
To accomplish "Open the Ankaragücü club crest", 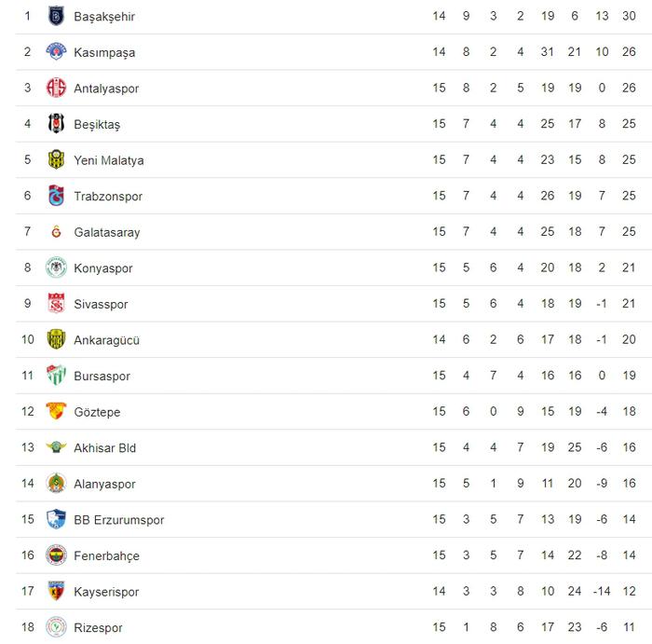I will pyautogui.click(x=56, y=339).
